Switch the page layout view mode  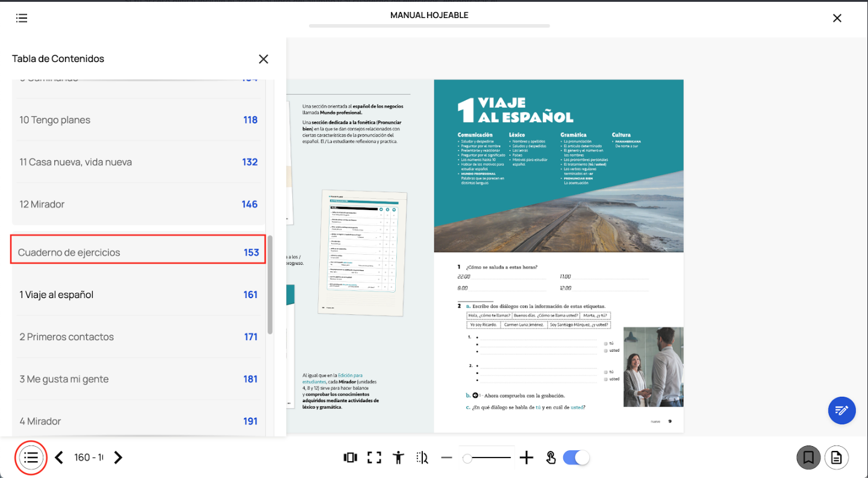[x=350, y=458]
